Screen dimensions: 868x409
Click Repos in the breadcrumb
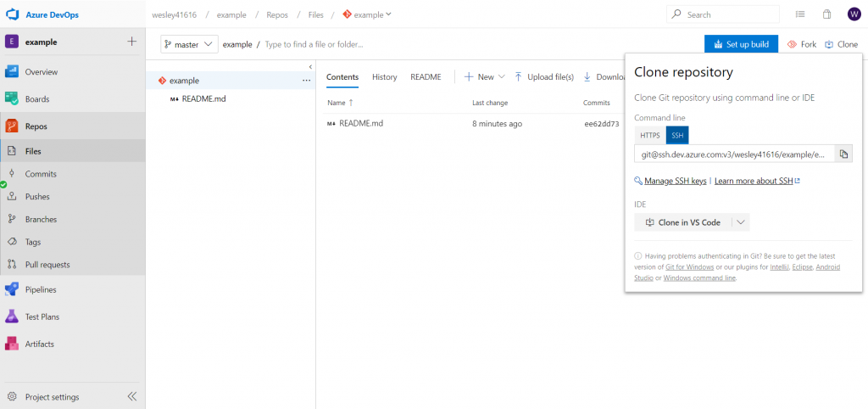tap(277, 14)
